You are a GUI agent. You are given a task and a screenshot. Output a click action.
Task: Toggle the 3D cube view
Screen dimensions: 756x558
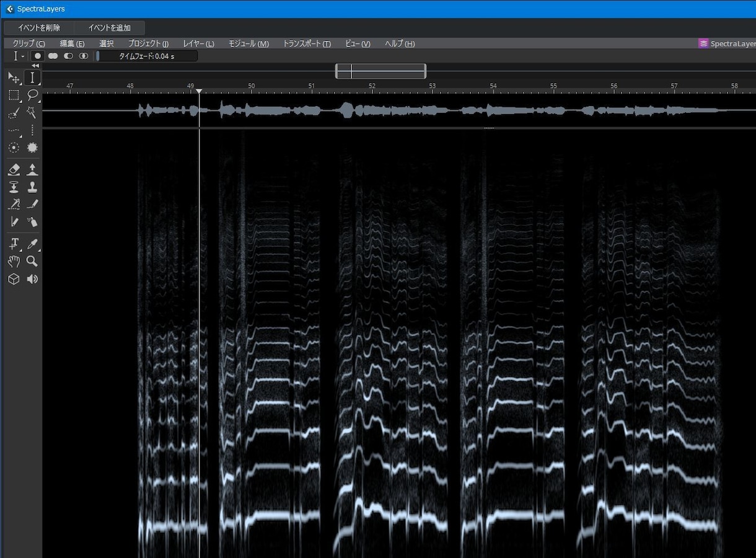[x=14, y=279]
